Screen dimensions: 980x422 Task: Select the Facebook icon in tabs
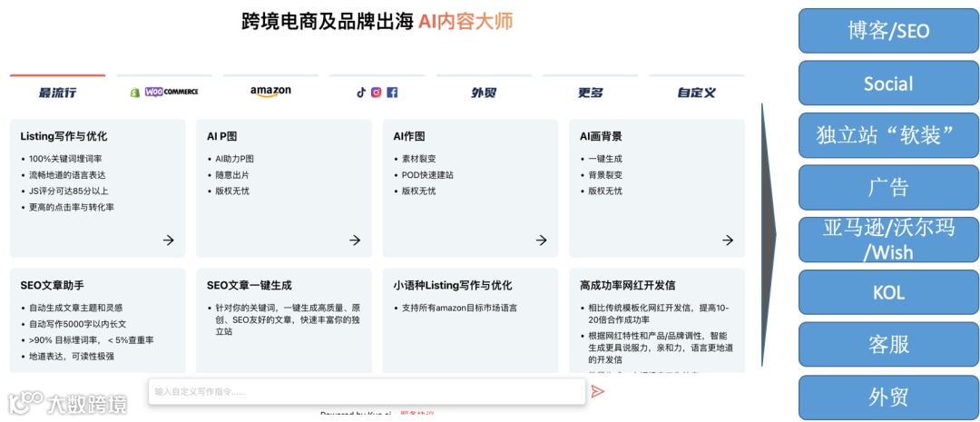point(392,93)
